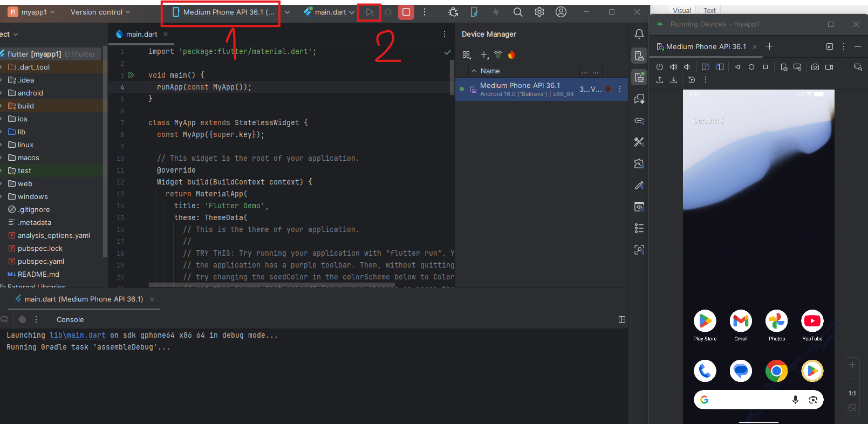This screenshot has height=424, width=868.
Task: Open the main.dart run configuration dropdown
Action: (330, 12)
